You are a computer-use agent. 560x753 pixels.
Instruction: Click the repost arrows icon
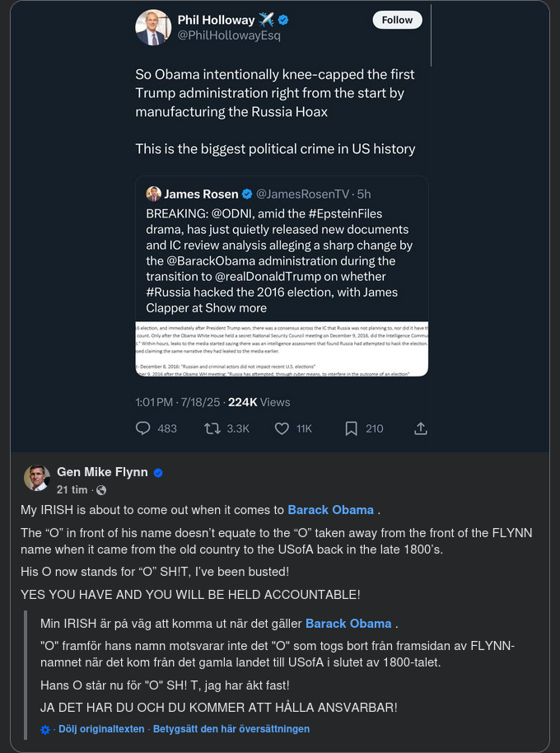tap(212, 428)
